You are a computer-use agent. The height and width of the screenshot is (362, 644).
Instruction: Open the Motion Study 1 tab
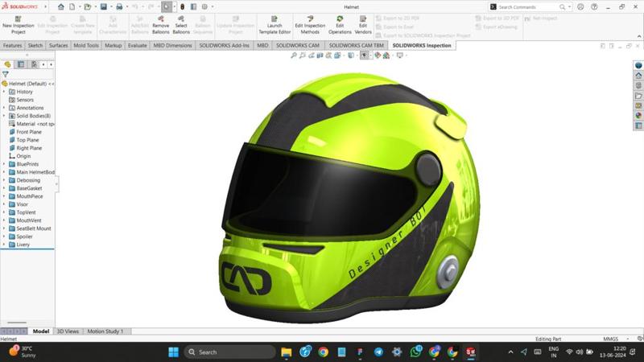[105, 331]
